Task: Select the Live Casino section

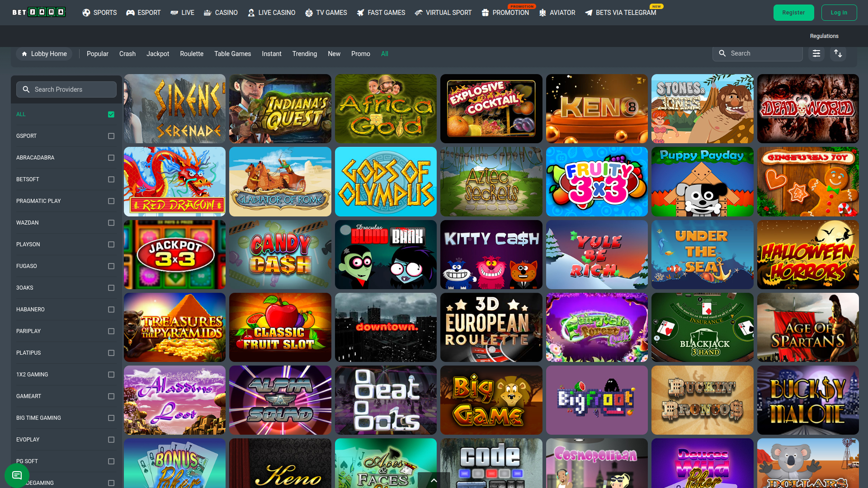Action: point(271,13)
